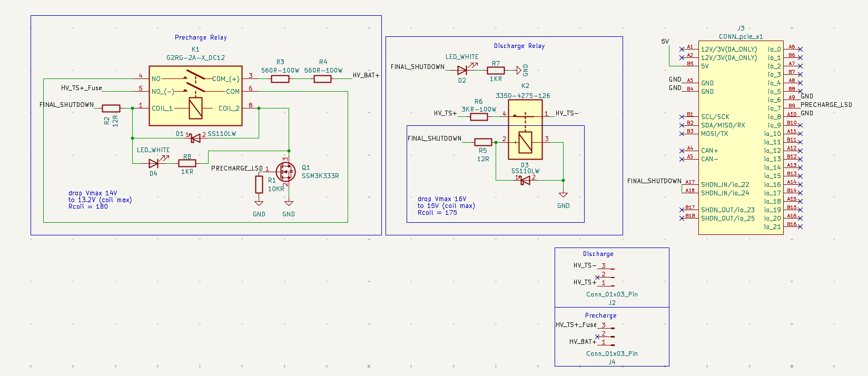Click the HV_BAT+ label next to R4
Screen dimensions: 868x376
tap(366, 75)
